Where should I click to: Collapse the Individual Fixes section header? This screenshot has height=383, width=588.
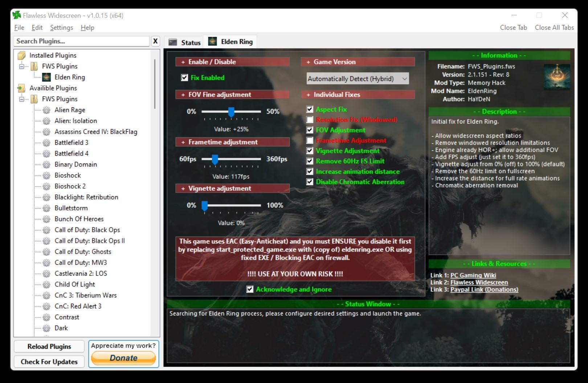(x=358, y=94)
